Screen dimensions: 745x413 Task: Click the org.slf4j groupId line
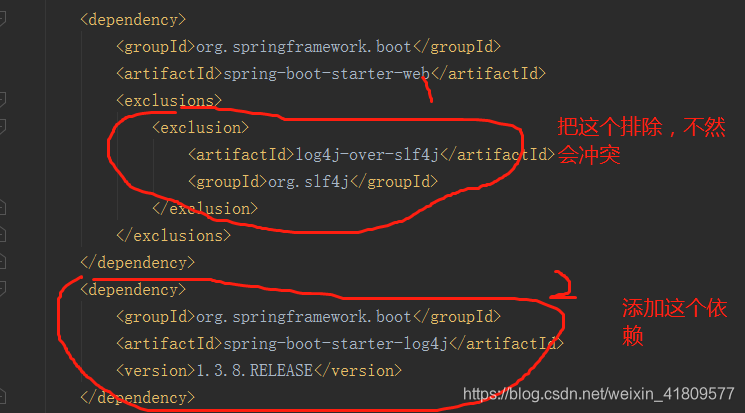pyautogui.click(x=313, y=182)
